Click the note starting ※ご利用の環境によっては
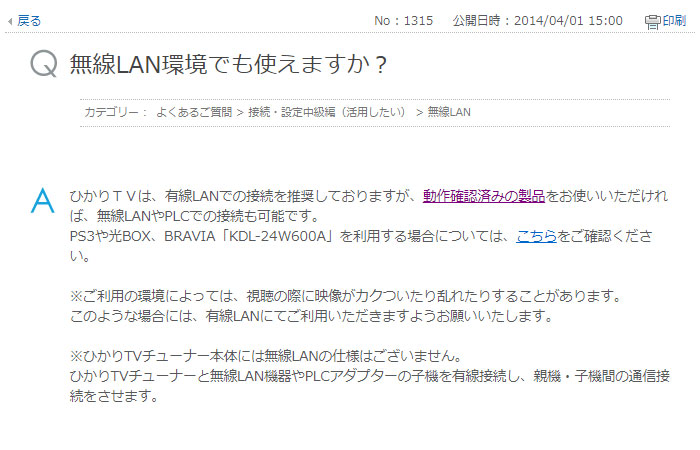Image resolution: width=700 pixels, height=450 pixels. click(345, 296)
